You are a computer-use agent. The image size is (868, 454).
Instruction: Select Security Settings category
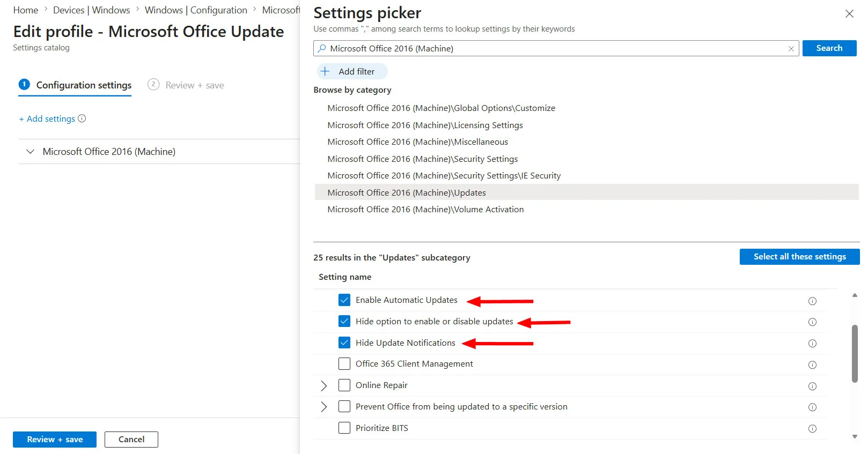coord(423,159)
